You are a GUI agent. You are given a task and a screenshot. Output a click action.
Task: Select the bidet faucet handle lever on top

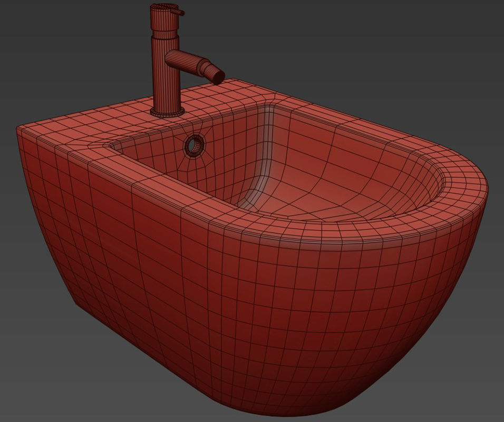click(178, 12)
